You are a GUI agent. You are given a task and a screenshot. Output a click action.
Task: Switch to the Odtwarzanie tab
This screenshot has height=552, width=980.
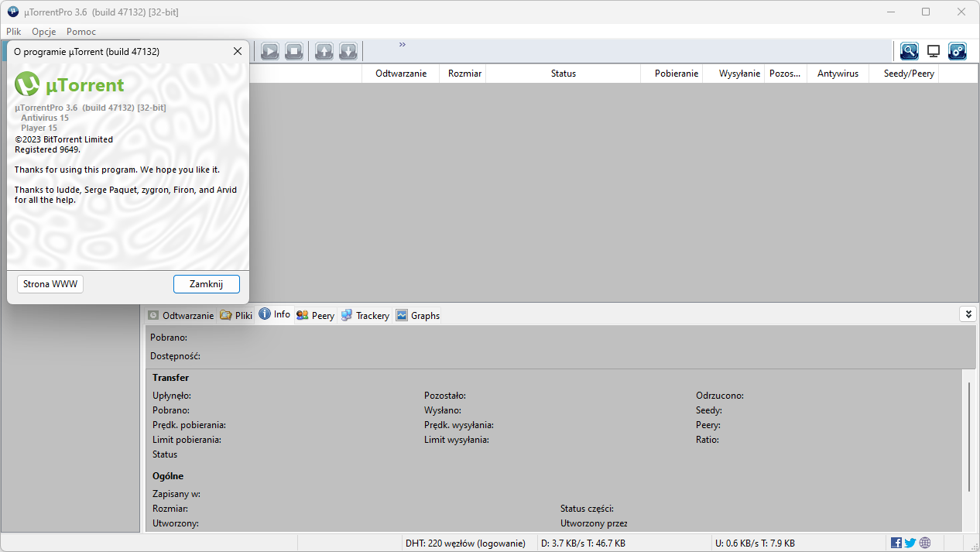tap(180, 315)
